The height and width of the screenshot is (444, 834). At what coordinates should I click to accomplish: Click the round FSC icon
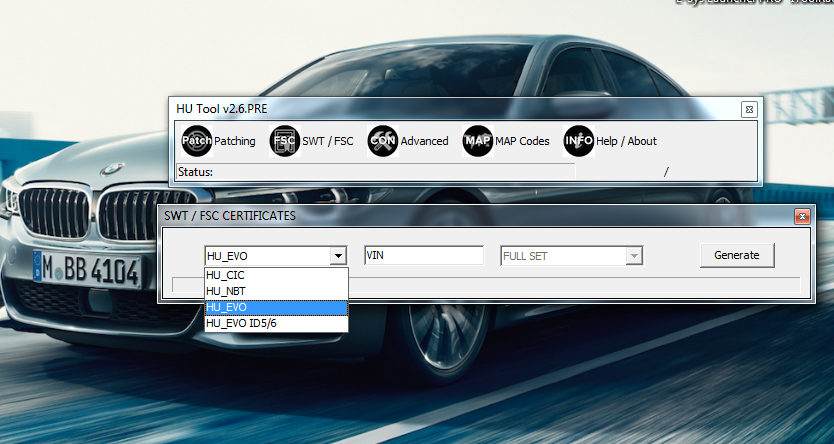click(285, 141)
